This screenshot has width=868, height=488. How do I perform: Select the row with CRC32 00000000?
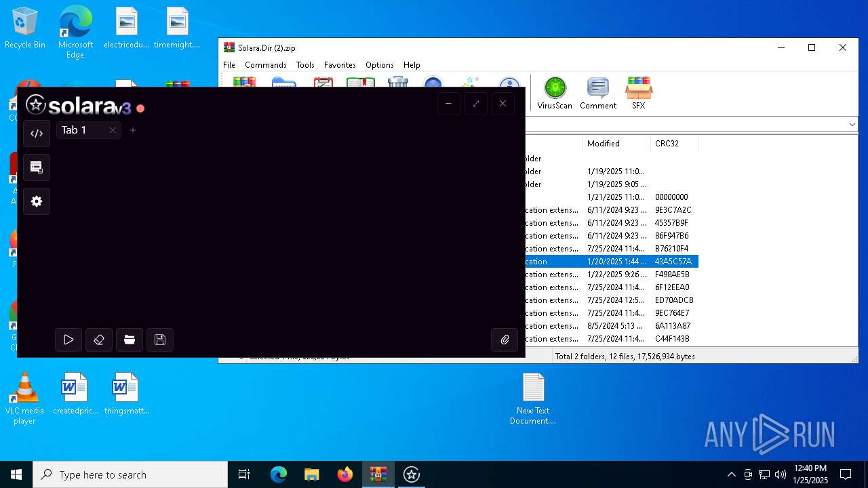pyautogui.click(x=612, y=197)
